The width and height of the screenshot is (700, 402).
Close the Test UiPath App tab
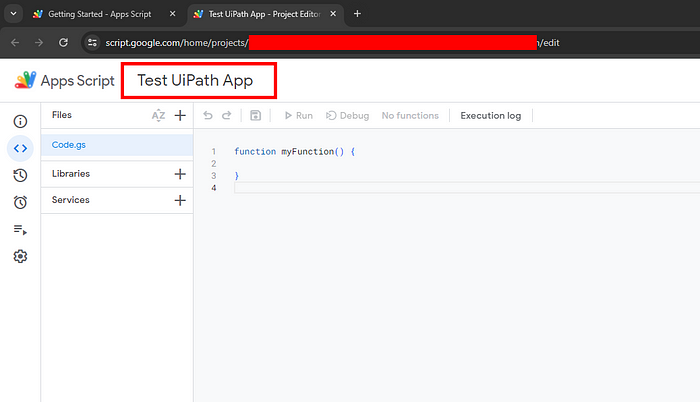click(333, 14)
